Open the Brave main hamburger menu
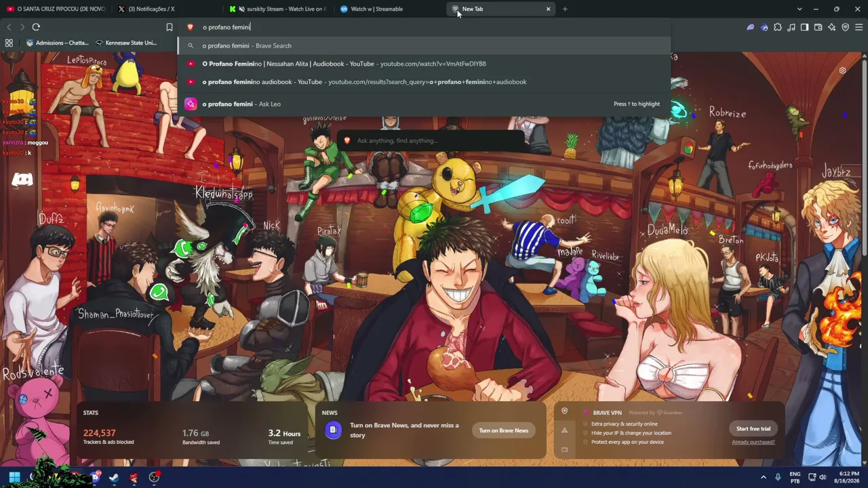The height and width of the screenshot is (488, 868). coord(859,27)
